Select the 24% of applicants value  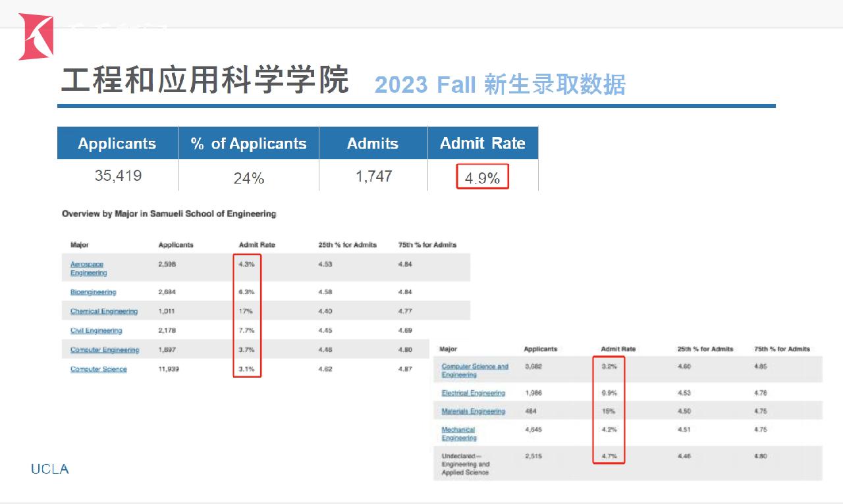[x=249, y=178]
